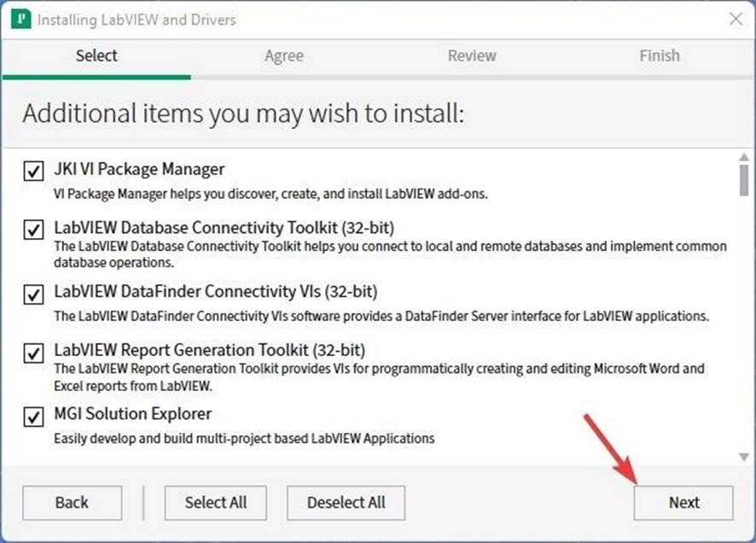Uncheck LabVIEW Database Connectivity Toolkit checkbox
This screenshot has height=543, width=756.
(33, 230)
